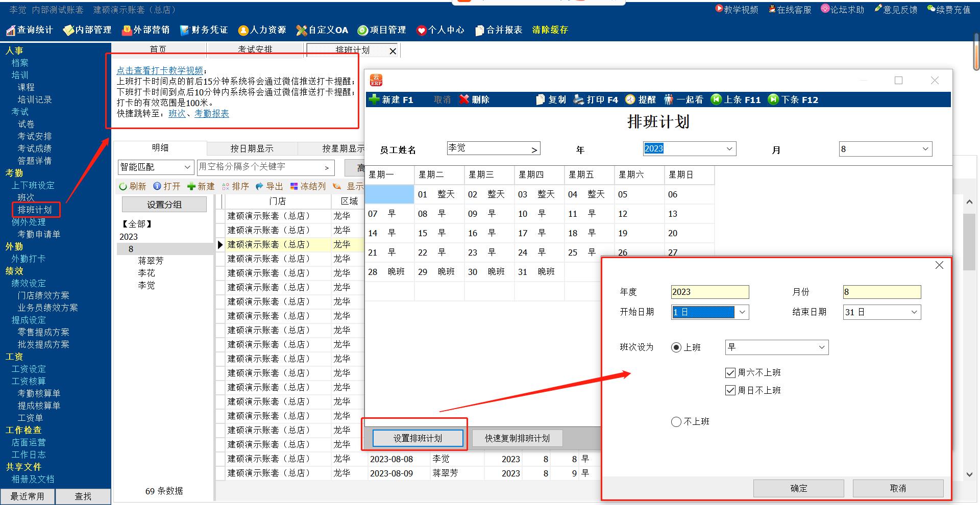Open the 教学视频 link at top

[736, 9]
